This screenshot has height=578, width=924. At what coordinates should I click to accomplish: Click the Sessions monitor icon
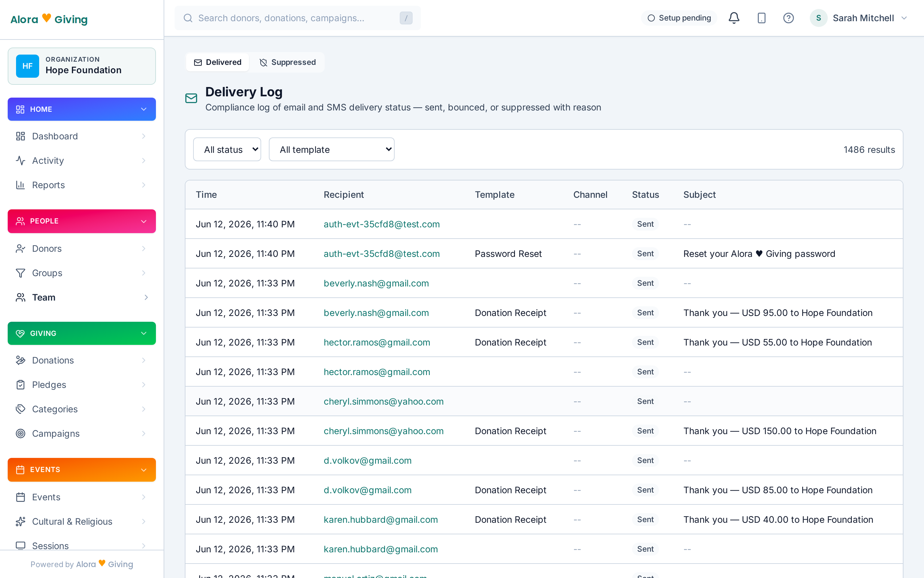click(20, 546)
